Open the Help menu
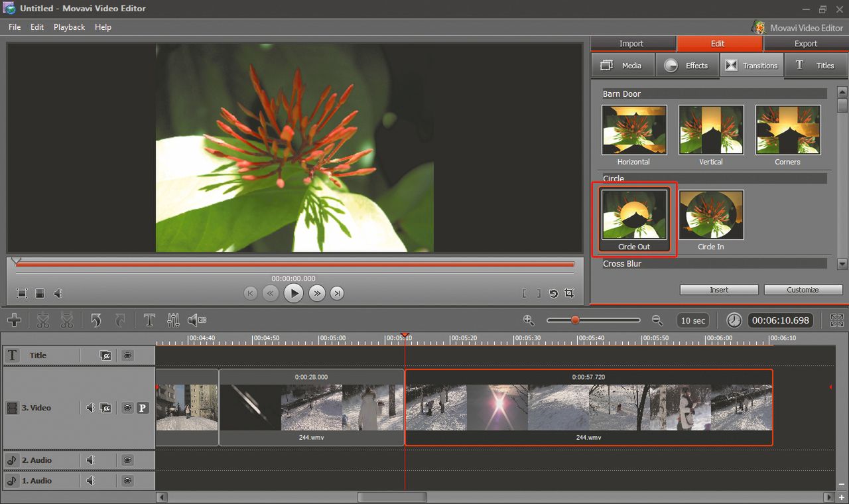 click(x=103, y=27)
